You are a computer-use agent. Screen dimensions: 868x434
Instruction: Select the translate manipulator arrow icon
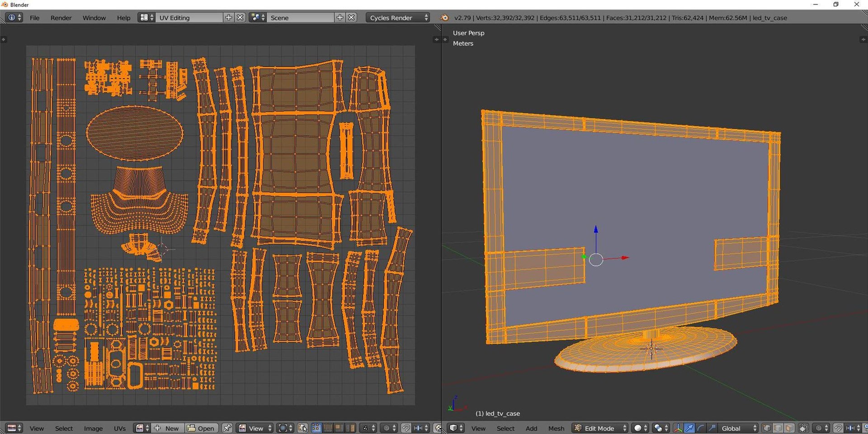[x=689, y=428]
